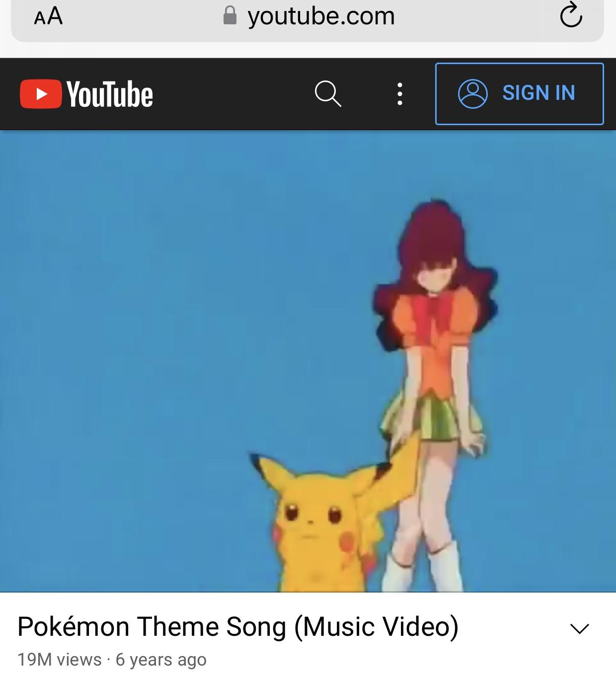
Task: Tap the padlock icon beside youtube.com
Action: point(230,16)
